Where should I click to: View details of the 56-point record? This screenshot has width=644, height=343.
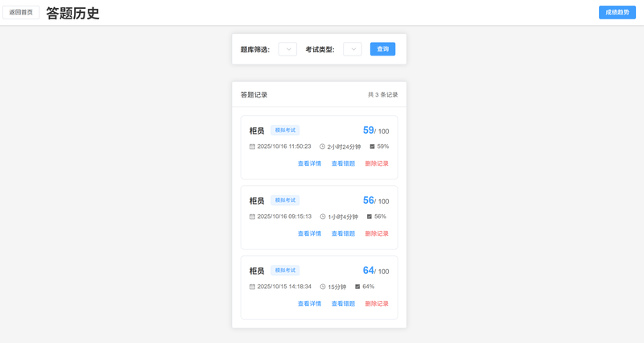point(309,233)
